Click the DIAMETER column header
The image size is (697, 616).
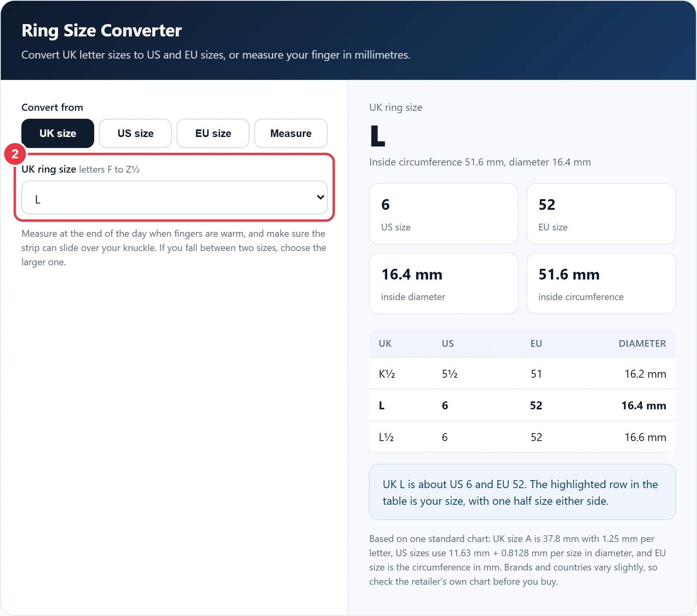(x=642, y=343)
